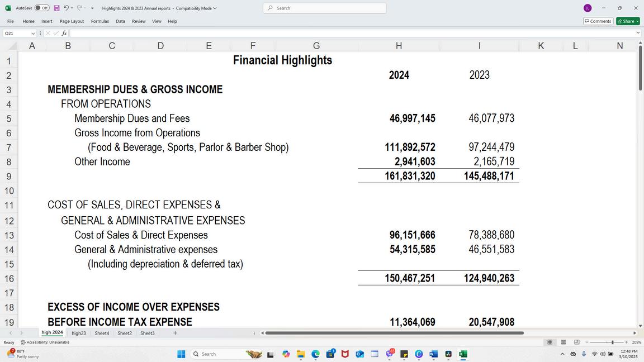Open Word from the taskbar

tap(433, 354)
